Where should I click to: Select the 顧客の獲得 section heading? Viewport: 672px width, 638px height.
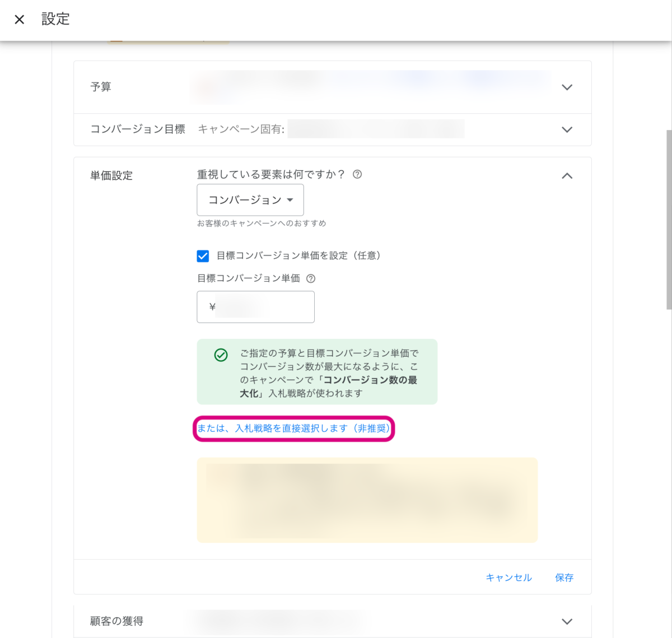pos(116,621)
